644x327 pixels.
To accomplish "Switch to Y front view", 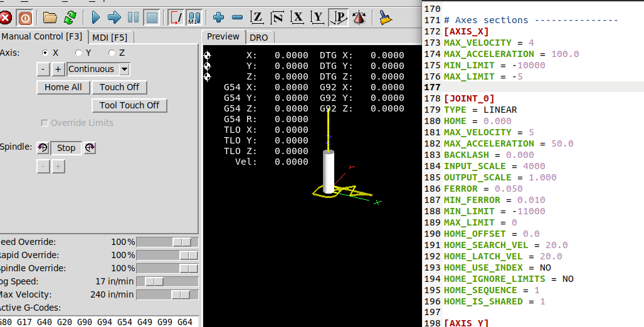I will click(317, 18).
